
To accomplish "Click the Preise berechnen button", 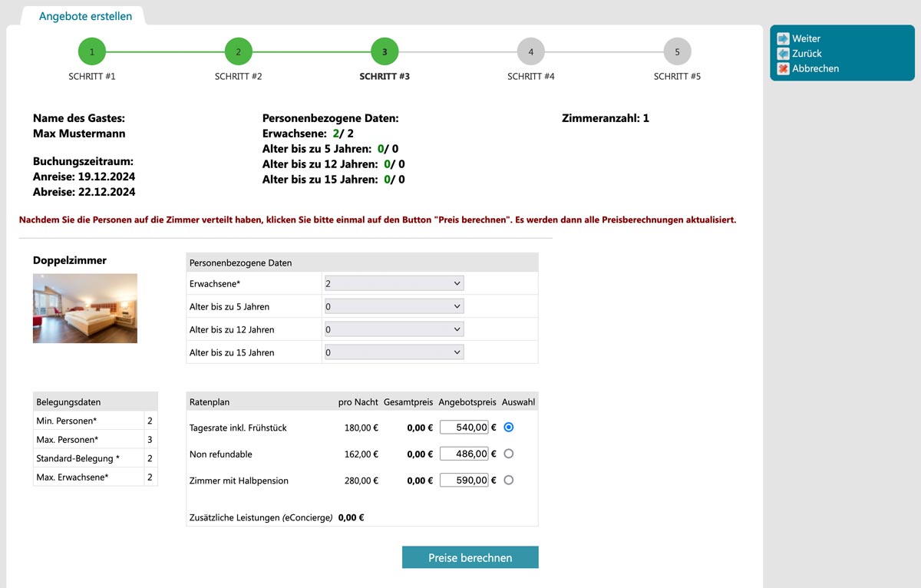I will [470, 557].
